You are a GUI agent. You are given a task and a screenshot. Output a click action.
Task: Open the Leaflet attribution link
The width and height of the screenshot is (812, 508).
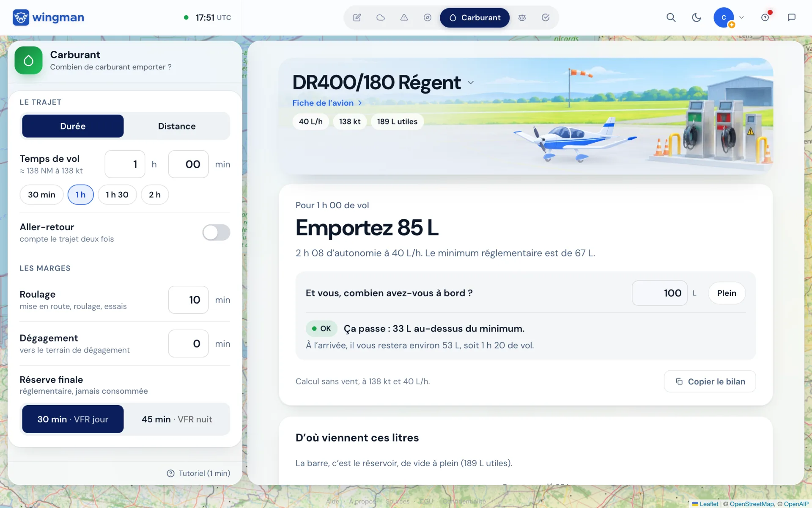point(705,504)
